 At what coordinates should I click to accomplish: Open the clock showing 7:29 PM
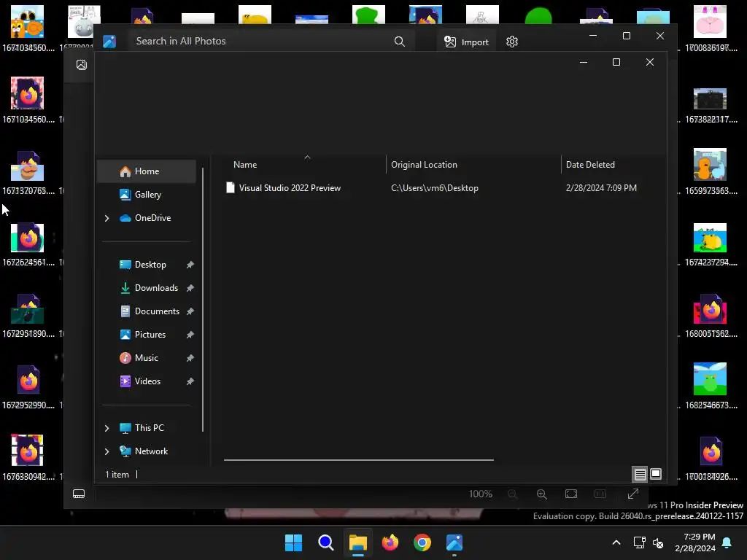tap(695, 542)
